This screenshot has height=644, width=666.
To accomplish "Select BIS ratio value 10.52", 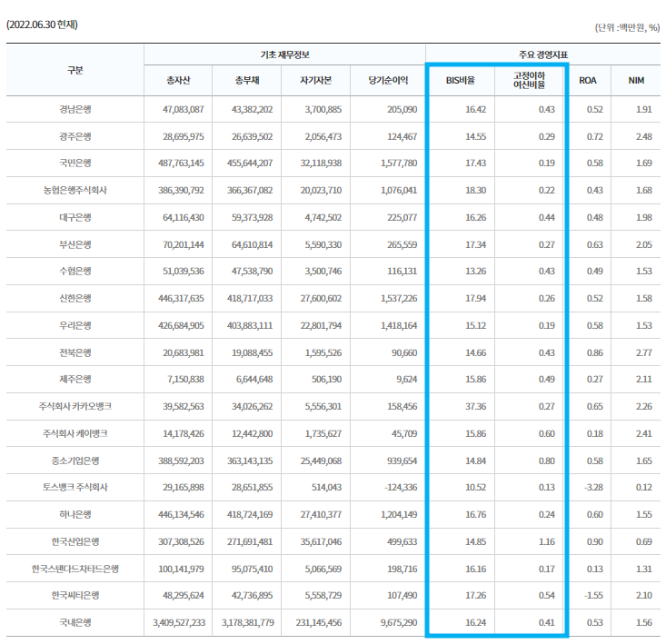I will [476, 487].
